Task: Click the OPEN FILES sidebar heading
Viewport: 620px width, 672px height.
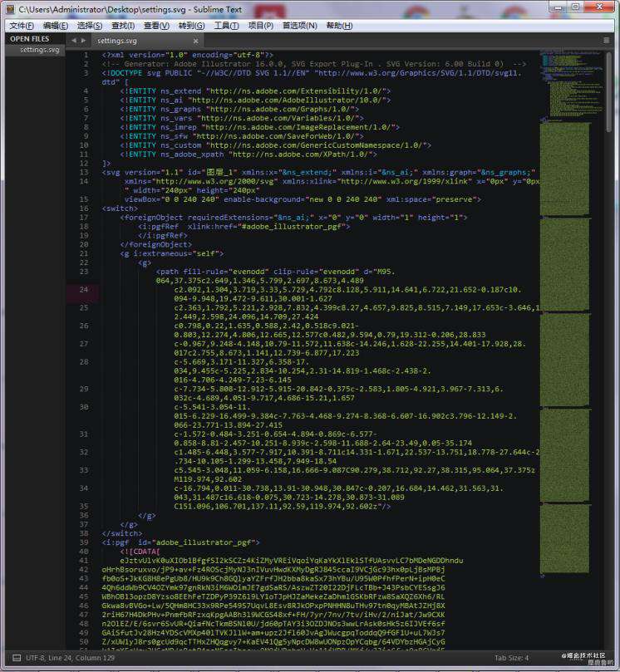Action: [30, 39]
